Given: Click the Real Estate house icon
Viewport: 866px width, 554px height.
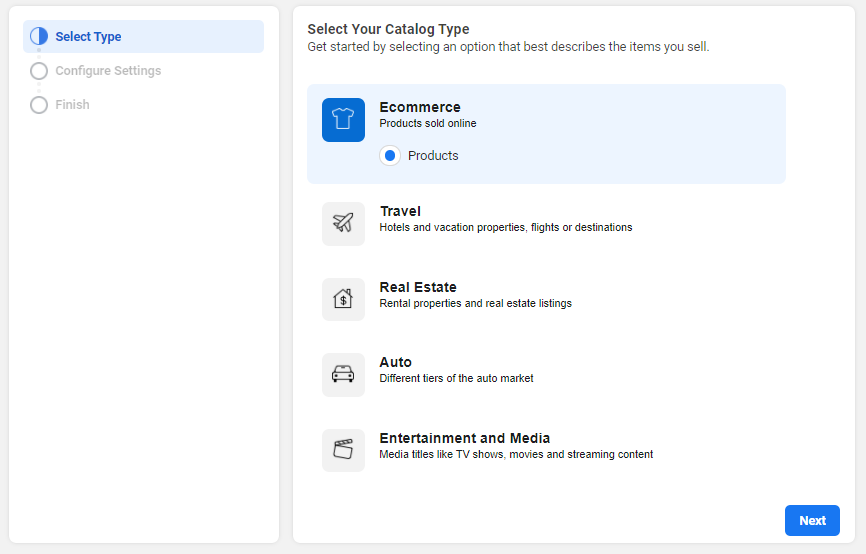Looking at the screenshot, I should pos(343,299).
